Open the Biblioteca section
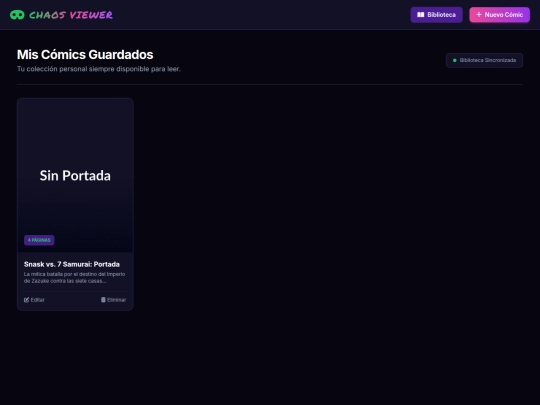Viewport: 540px width, 405px height. (436, 15)
